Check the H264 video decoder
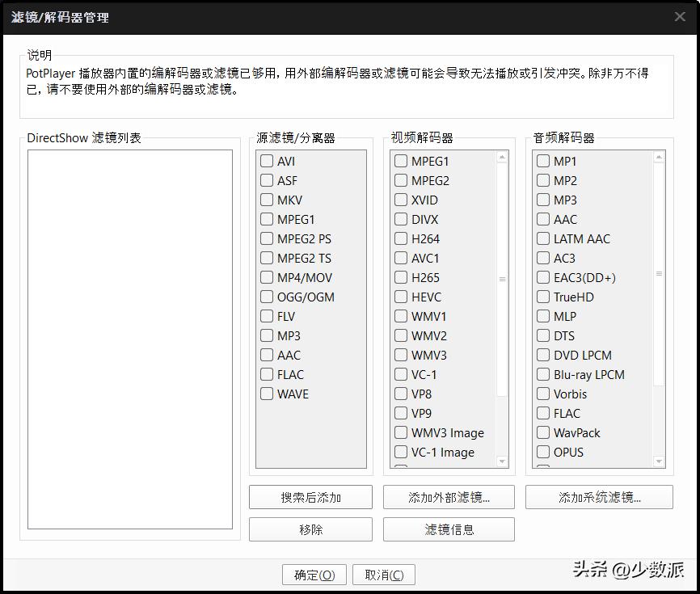700x594 pixels. click(400, 238)
